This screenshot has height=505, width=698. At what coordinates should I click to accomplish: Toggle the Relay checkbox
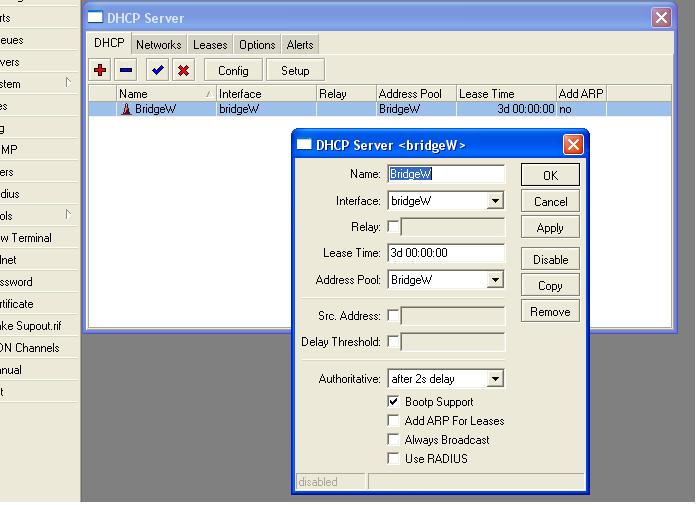(x=394, y=227)
